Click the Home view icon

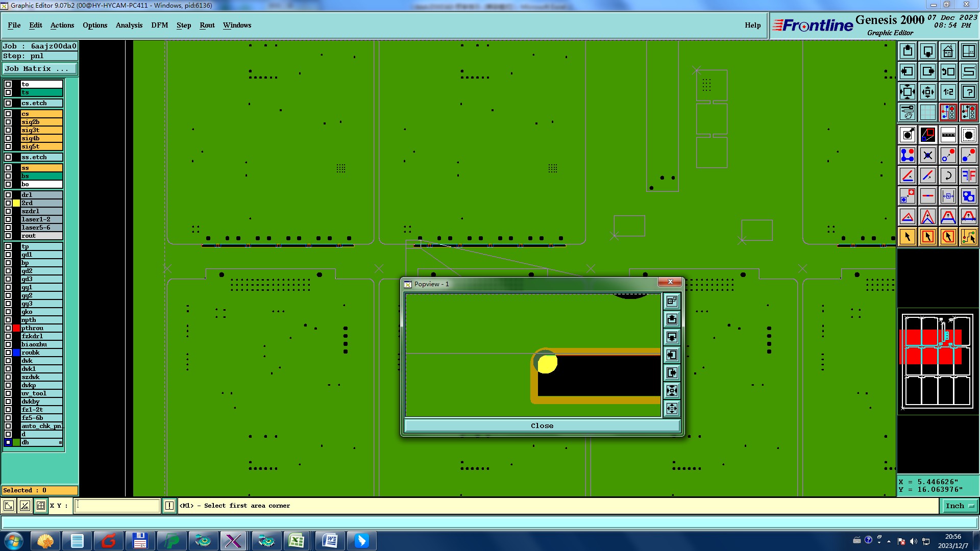point(948,51)
